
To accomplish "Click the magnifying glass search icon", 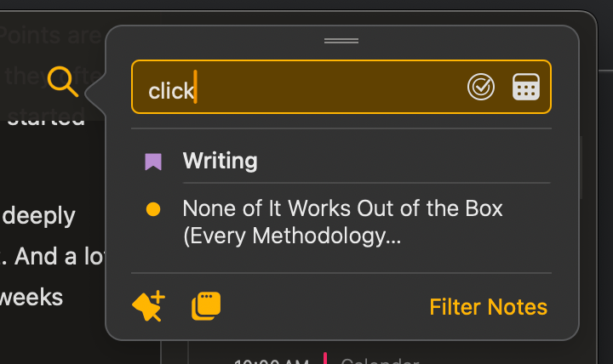I will 63,82.
